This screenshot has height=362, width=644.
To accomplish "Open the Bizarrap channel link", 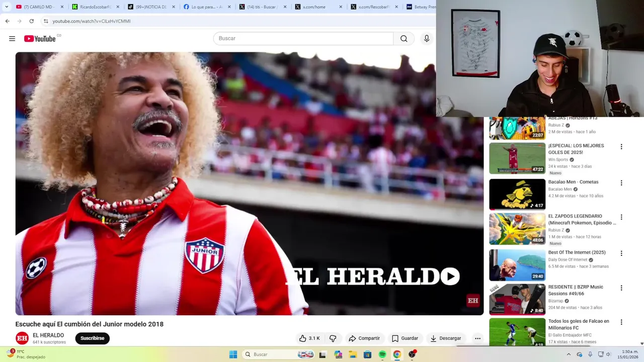I will (x=556, y=301).
